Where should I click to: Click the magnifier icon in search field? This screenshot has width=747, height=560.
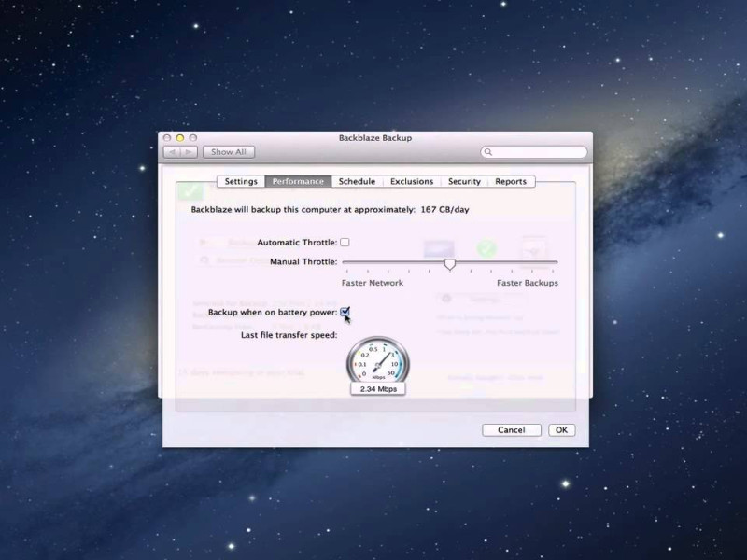point(487,152)
